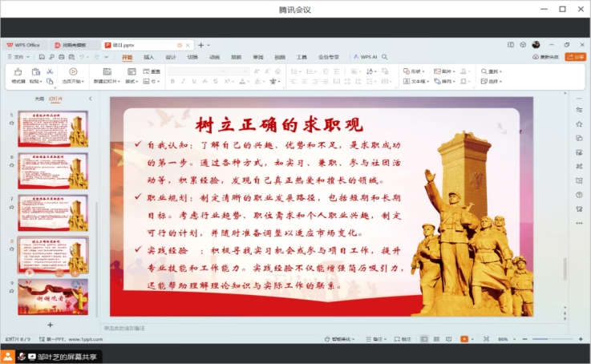Toggle underline text formatting
591x364 pixels.
point(193,81)
